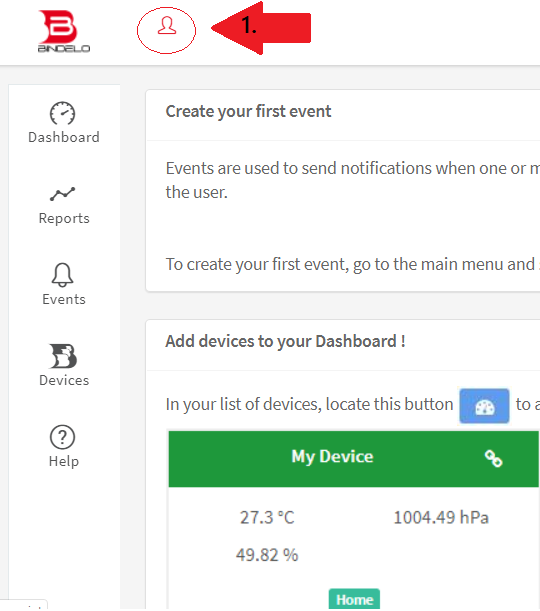Go to Reports menu label
Viewport: 540px width, 611px height.
[x=64, y=219]
